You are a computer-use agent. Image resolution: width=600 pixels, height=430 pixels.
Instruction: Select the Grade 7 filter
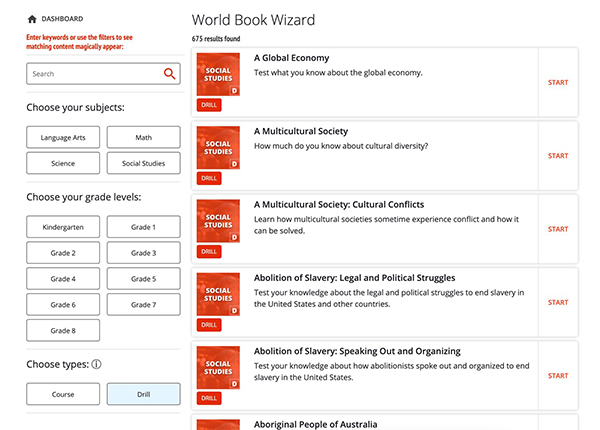coord(143,305)
